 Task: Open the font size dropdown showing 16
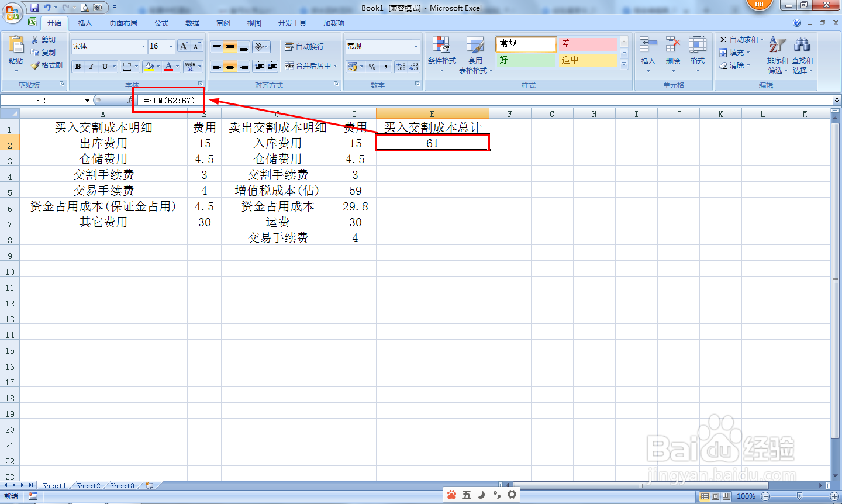[171, 46]
